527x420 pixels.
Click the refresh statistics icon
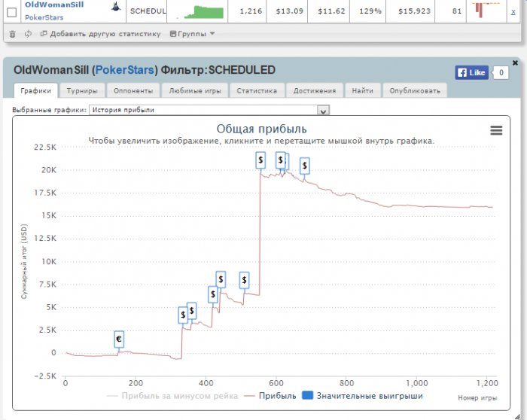click(28, 34)
